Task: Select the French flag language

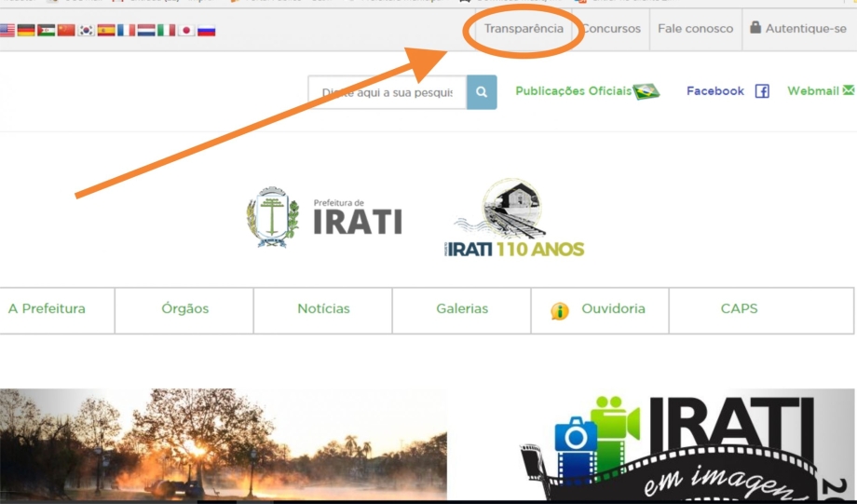Action: pyautogui.click(x=127, y=30)
